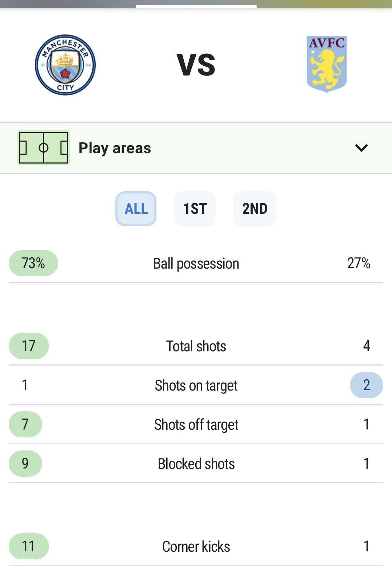Image resolution: width=392 pixels, height=567 pixels.
Task: Open the Aston Villa AVFC crest
Action: tap(327, 64)
